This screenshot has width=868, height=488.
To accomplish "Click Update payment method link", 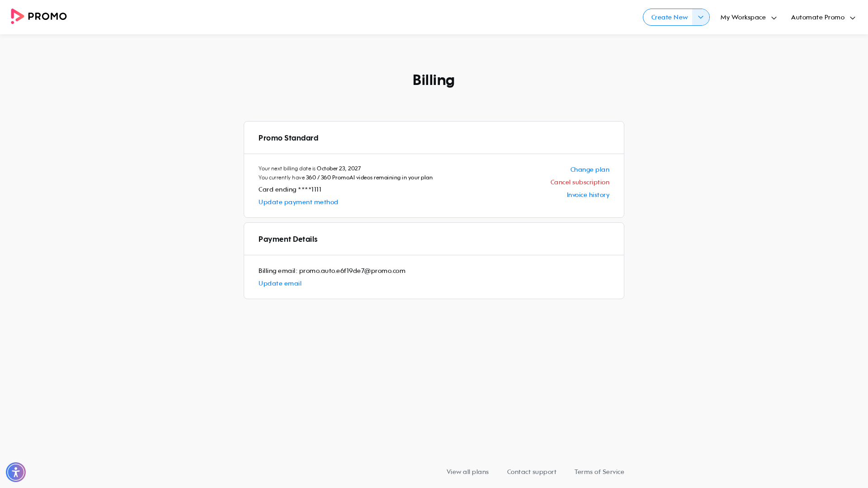I will pyautogui.click(x=298, y=202).
